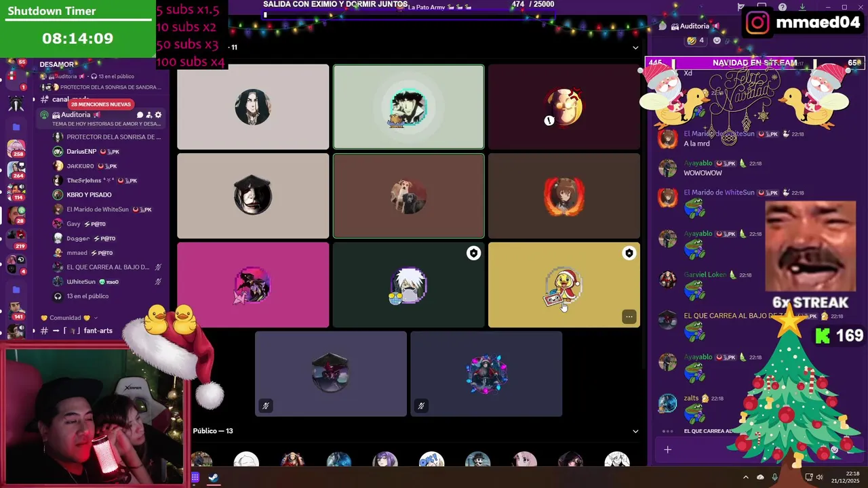Click the taskbar microphone tray icon

[775, 477]
